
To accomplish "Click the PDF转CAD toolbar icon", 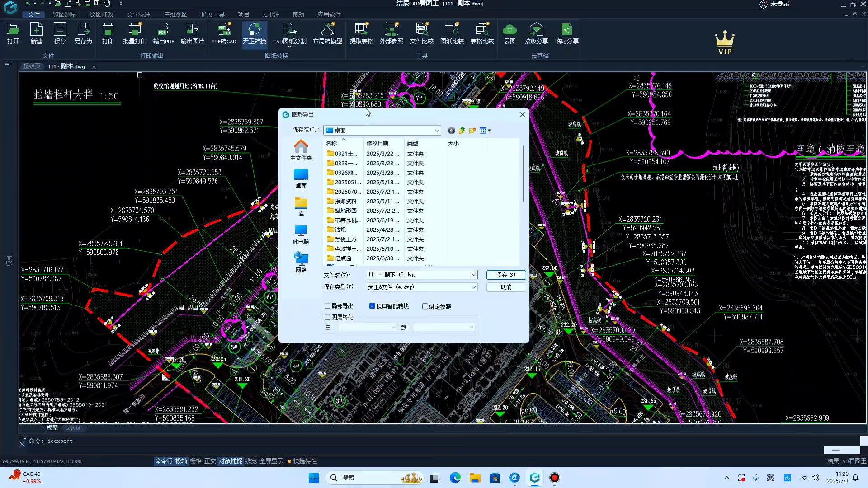I will (x=224, y=33).
